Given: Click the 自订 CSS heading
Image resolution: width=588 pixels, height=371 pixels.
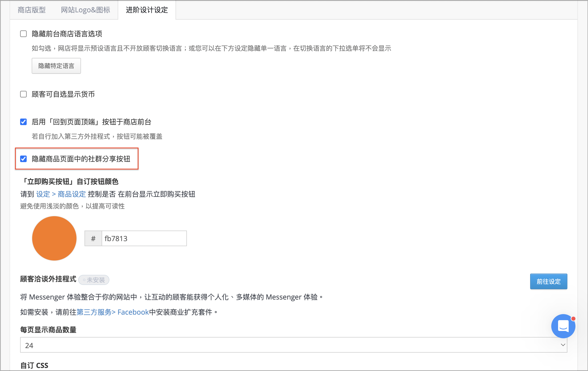Looking at the screenshot, I should (34, 365).
